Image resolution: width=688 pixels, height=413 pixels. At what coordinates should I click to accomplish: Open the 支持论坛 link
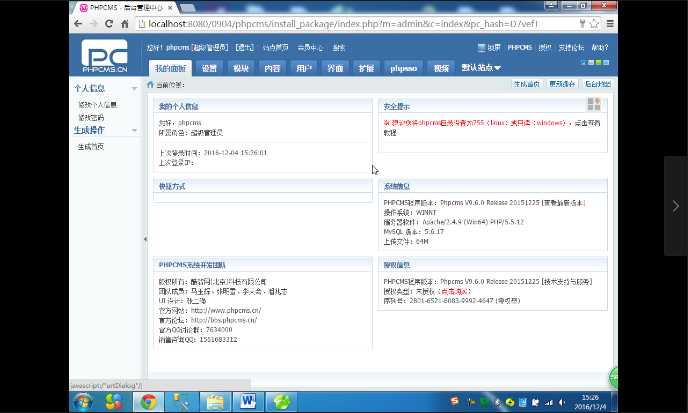(x=571, y=47)
